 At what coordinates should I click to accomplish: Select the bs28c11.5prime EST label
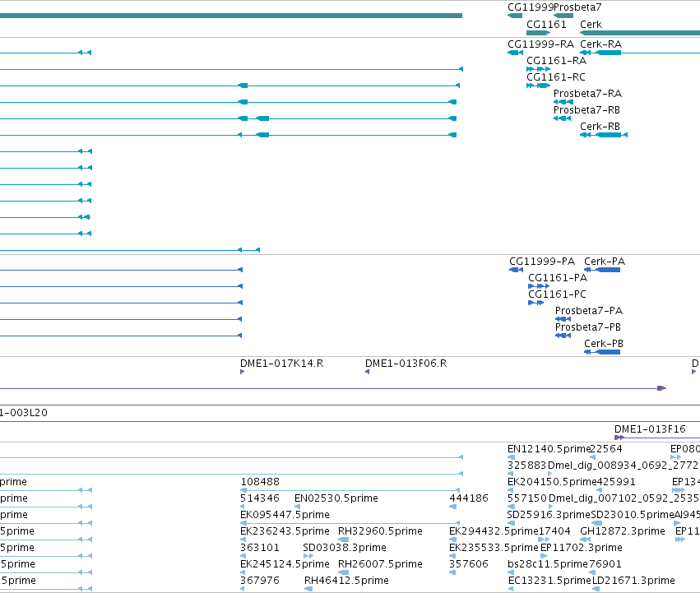(x=548, y=564)
